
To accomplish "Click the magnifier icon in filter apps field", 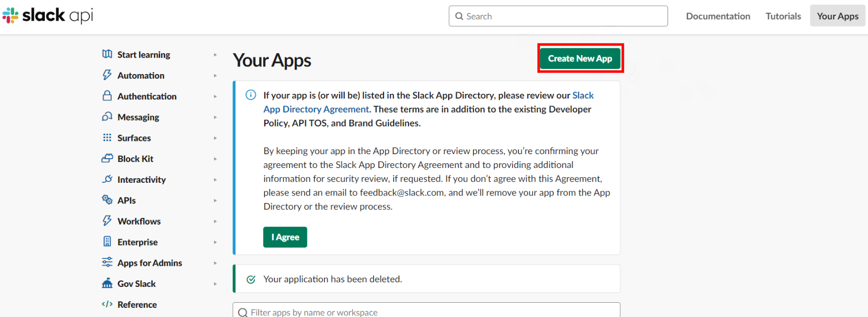I will [243, 312].
